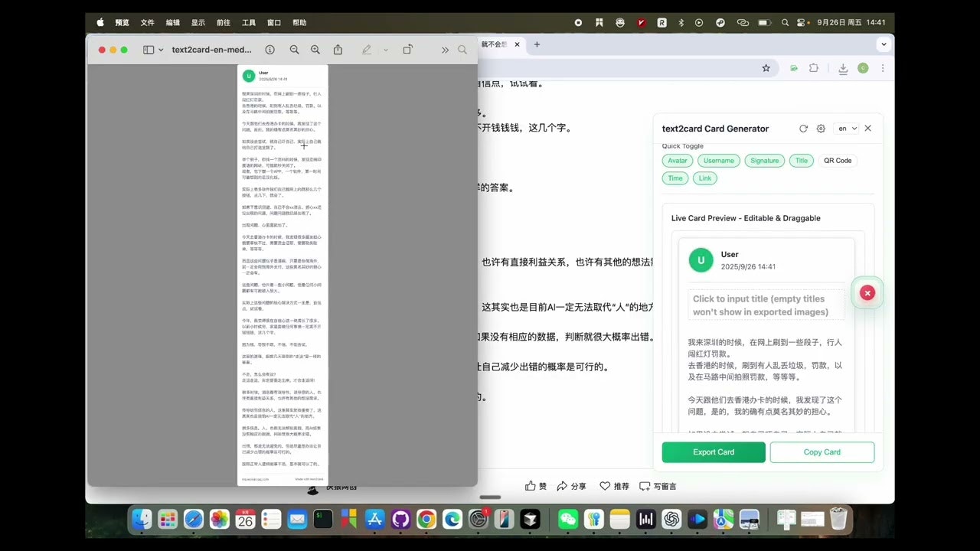
Task: Open the en language dropdown
Action: point(847,129)
